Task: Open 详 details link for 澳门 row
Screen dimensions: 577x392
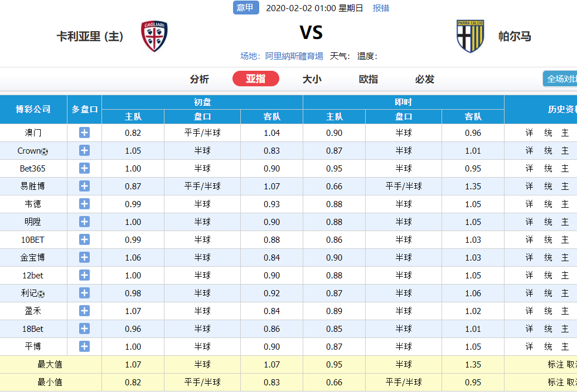Action: coord(529,133)
